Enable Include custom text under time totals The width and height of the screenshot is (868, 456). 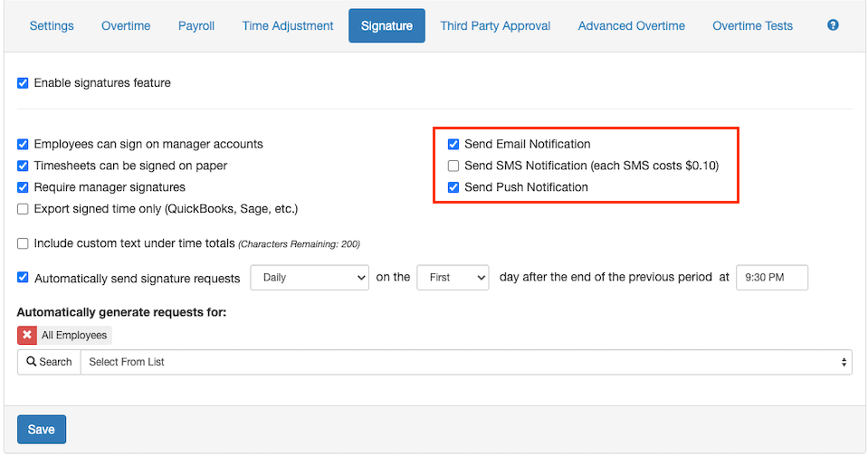coord(23,243)
